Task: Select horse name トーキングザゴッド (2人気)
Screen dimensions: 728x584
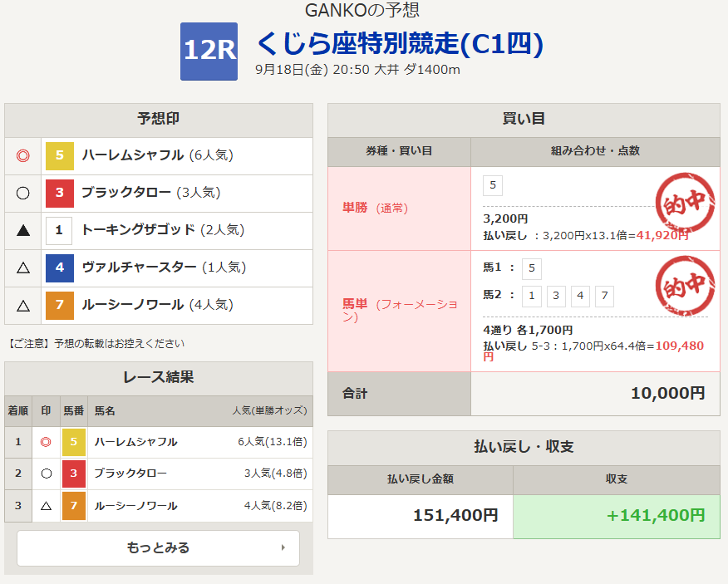Action: tap(163, 230)
